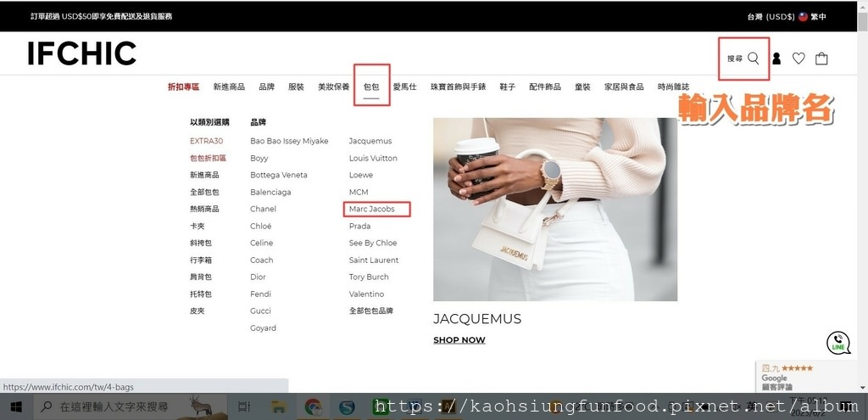Image resolution: width=868 pixels, height=420 pixels.
Task: Select the Fendi brand link
Action: pos(260,294)
